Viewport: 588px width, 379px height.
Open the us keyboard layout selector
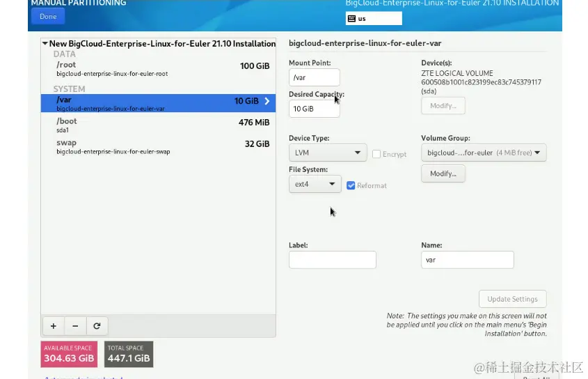coord(374,18)
